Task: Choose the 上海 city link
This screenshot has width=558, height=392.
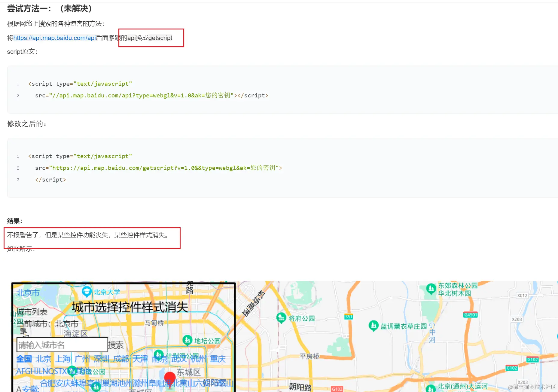Action: pyautogui.click(x=63, y=359)
